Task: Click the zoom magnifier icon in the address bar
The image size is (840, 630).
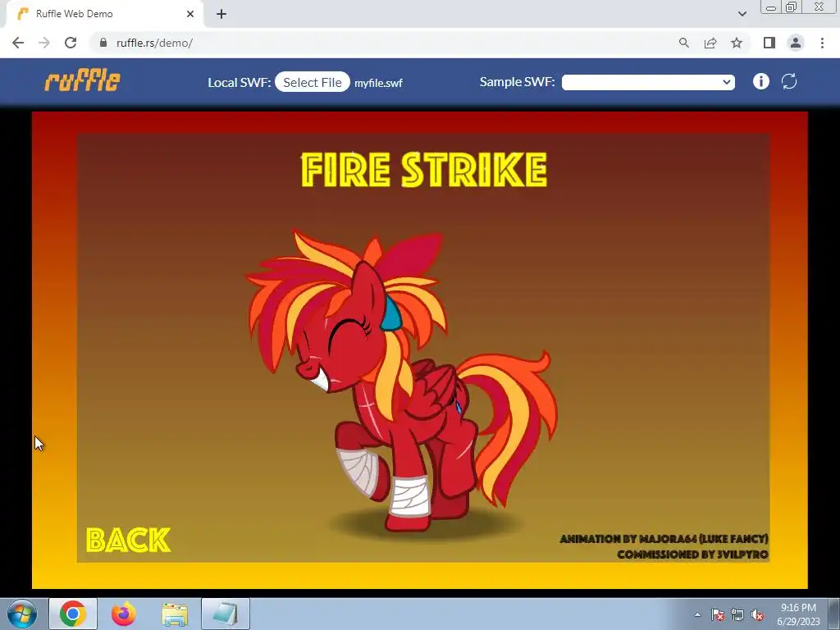Action: [683, 43]
